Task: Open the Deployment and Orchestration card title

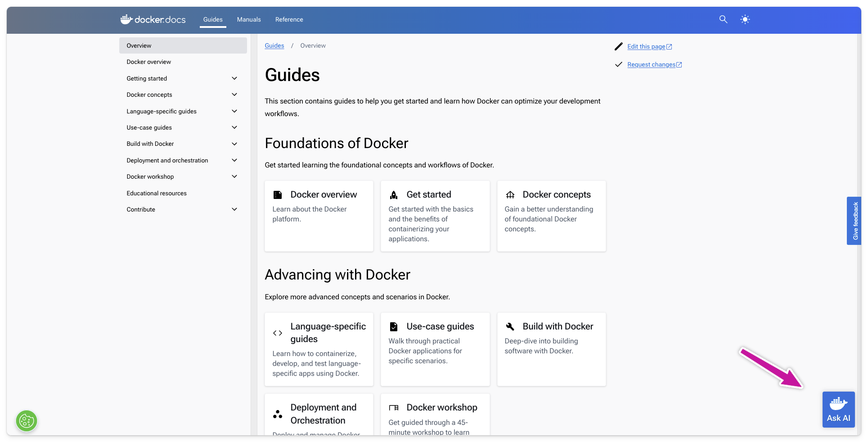Action: (x=324, y=414)
